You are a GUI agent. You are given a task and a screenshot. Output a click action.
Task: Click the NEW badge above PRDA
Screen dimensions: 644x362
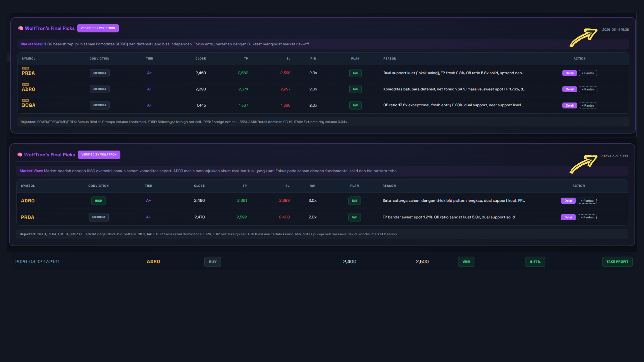pyautogui.click(x=25, y=68)
